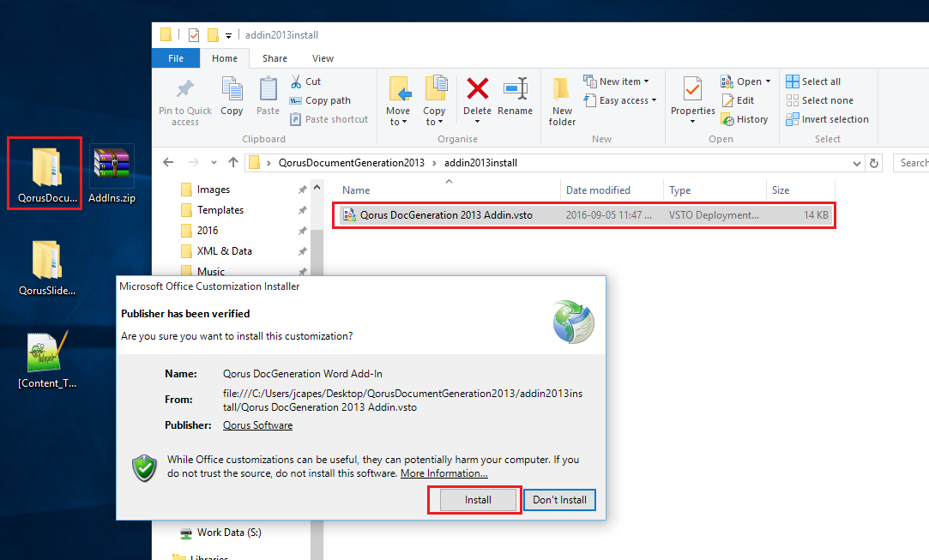Click Invert selection in ribbon
This screenshot has width=929, height=560.
827,120
